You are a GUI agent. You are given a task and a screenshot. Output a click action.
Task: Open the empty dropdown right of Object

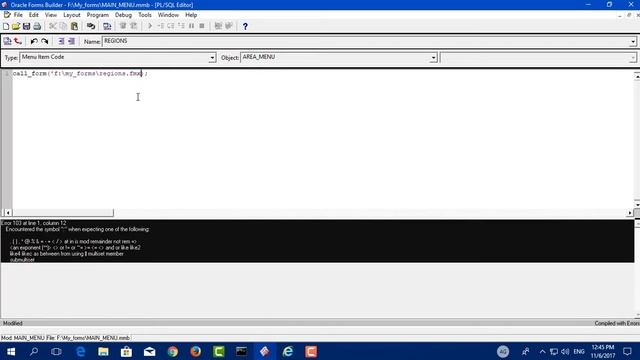[632, 58]
